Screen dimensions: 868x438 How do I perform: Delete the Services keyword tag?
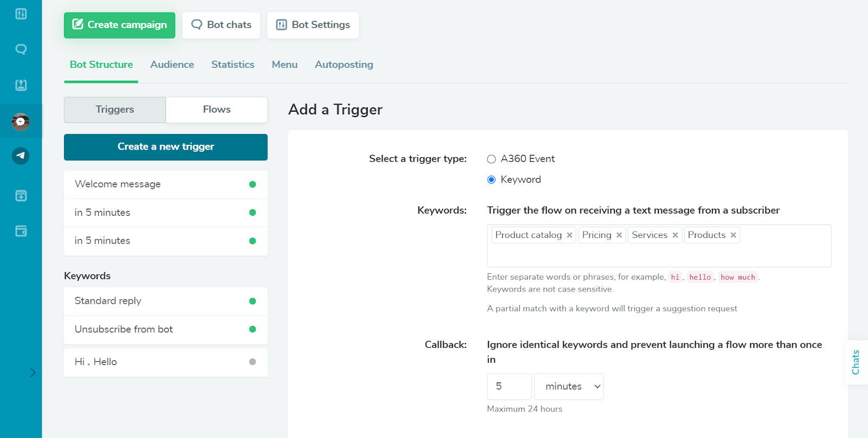tap(675, 235)
